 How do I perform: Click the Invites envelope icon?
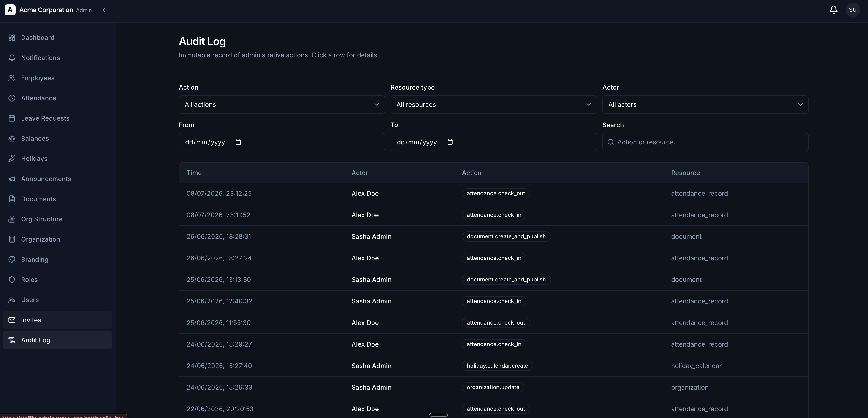click(x=12, y=320)
